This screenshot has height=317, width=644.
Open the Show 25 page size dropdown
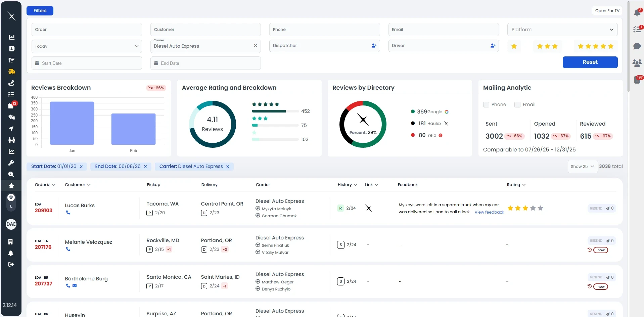point(583,167)
